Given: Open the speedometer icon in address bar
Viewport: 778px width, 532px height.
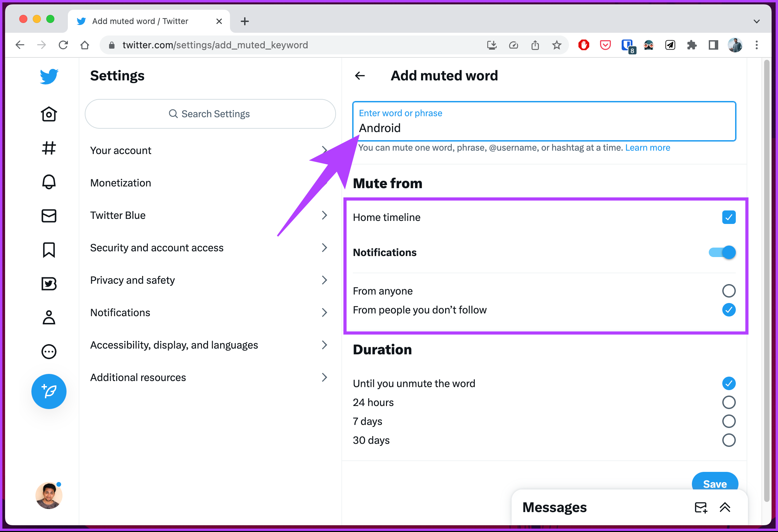Looking at the screenshot, I should pyautogui.click(x=514, y=45).
